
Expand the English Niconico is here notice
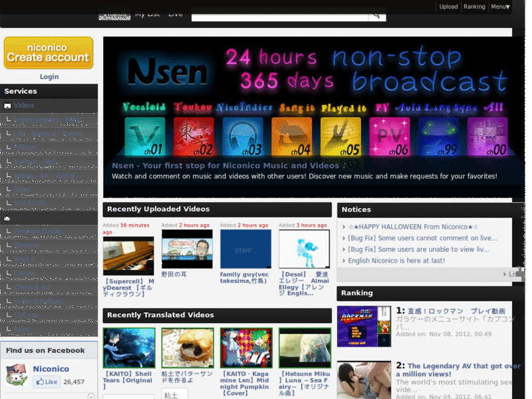396,261
